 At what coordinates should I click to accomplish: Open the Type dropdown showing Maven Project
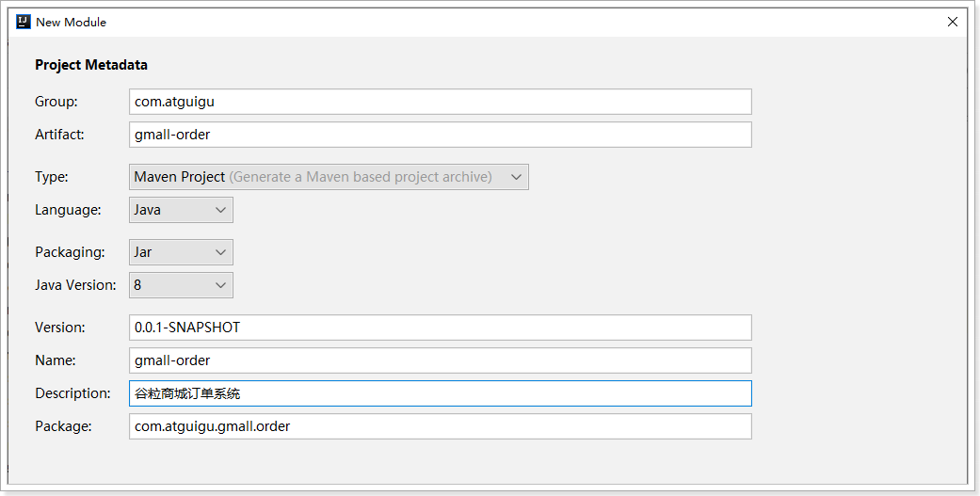click(329, 177)
